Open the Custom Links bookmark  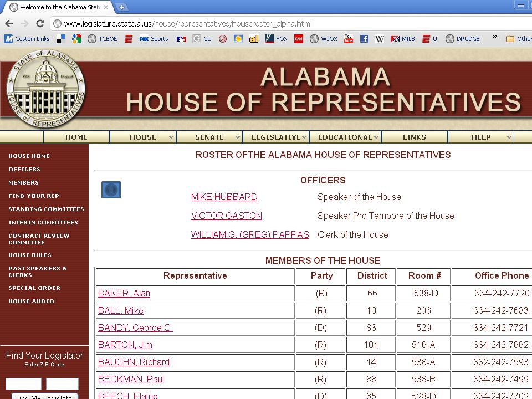point(27,39)
